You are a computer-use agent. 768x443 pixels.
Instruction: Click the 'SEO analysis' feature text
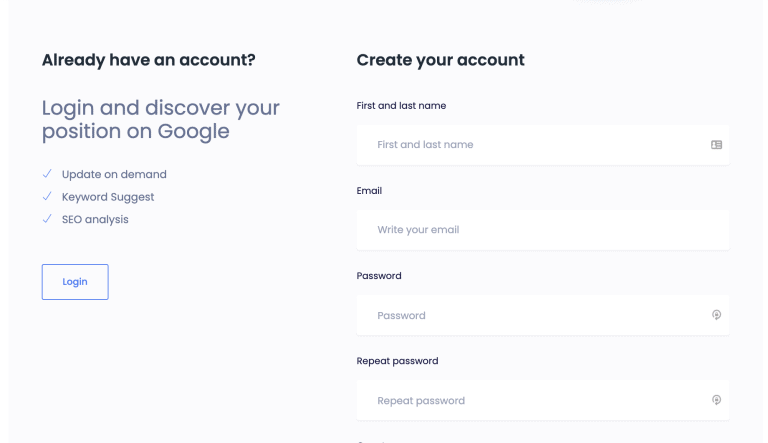(x=95, y=220)
